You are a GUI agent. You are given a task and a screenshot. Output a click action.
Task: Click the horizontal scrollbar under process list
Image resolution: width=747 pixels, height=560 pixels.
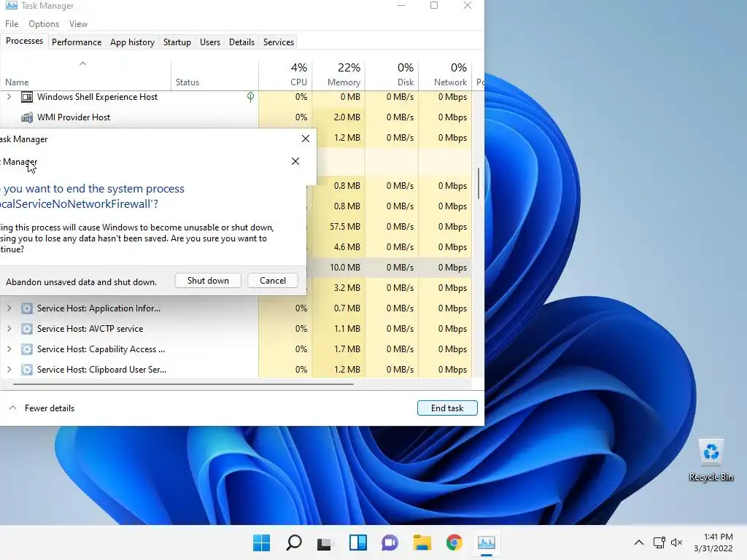183,384
